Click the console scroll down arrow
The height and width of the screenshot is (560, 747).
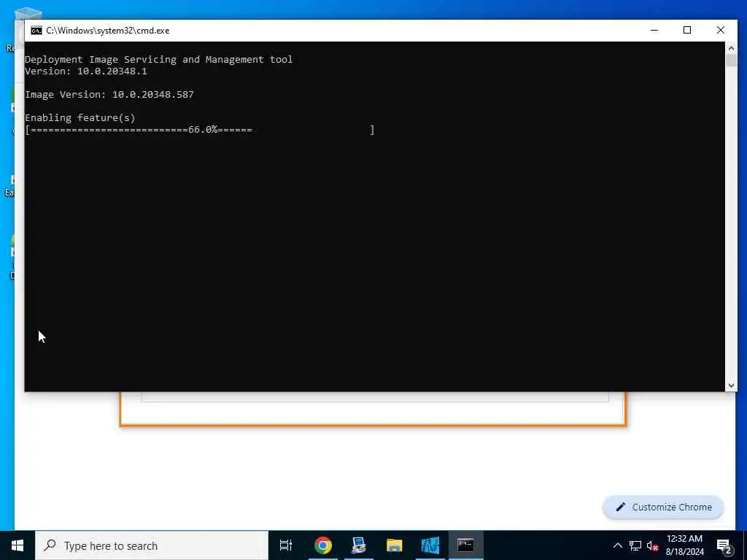tap(731, 386)
